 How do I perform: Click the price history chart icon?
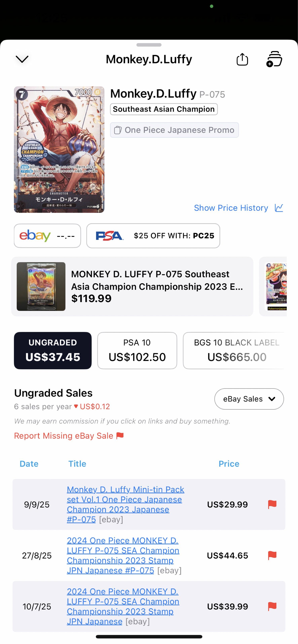pyautogui.click(x=279, y=208)
